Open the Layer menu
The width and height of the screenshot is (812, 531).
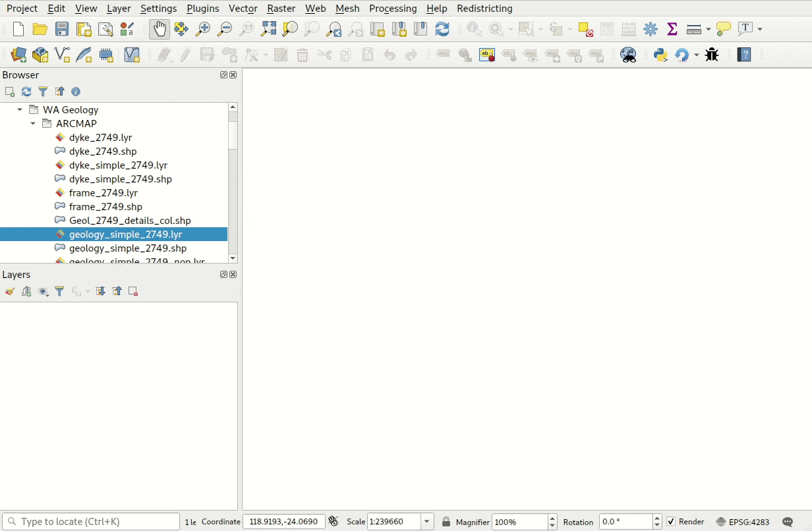coord(119,9)
